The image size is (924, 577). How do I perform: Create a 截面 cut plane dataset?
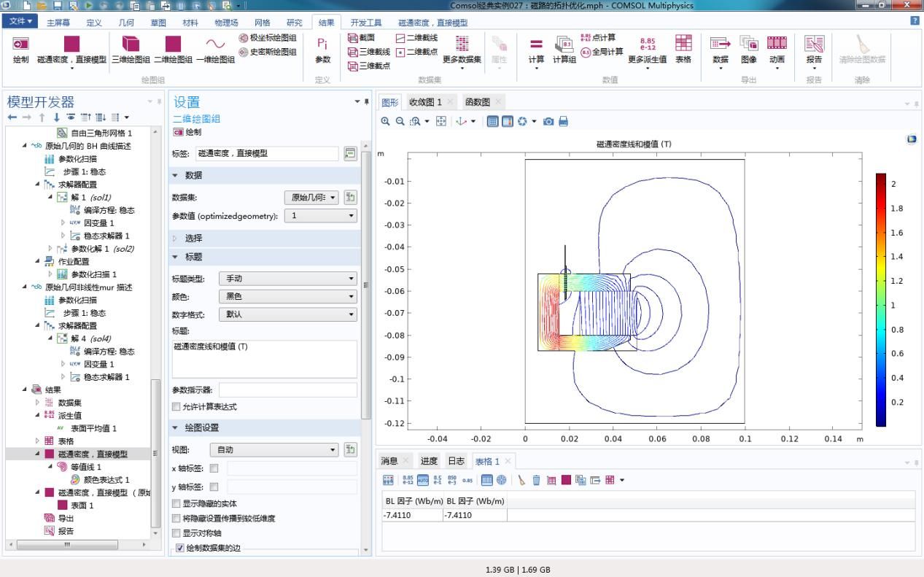(x=362, y=38)
